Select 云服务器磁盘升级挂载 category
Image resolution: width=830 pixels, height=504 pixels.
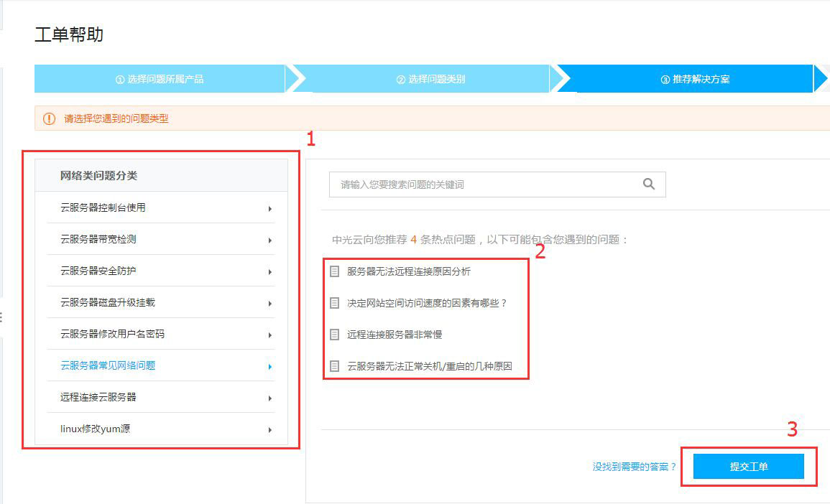pos(108,302)
